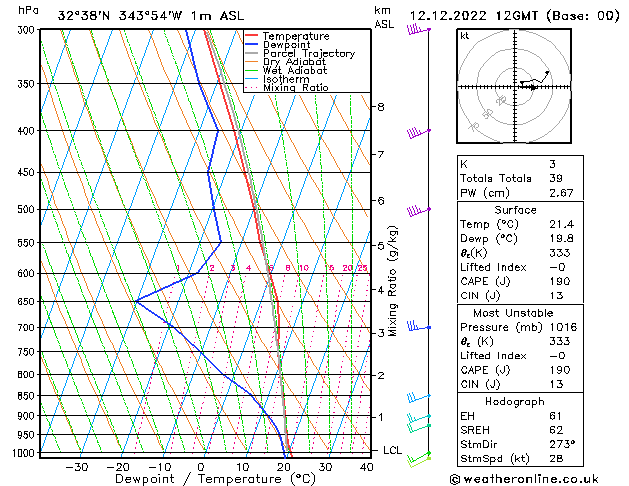Click the Surface CIN (J) row

(x=520, y=296)
